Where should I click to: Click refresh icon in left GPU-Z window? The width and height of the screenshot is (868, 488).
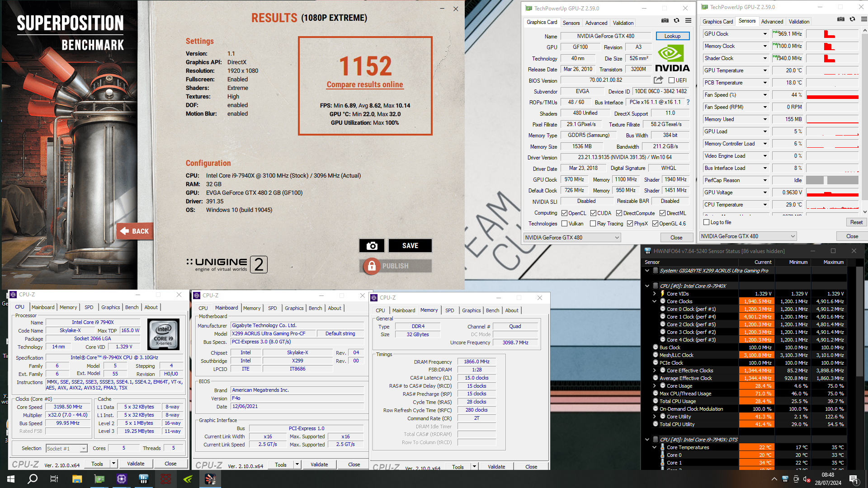coord(677,20)
